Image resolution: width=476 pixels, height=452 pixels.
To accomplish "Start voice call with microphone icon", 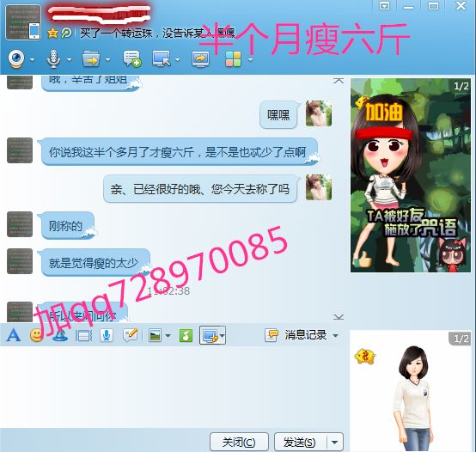I will [x=53, y=59].
